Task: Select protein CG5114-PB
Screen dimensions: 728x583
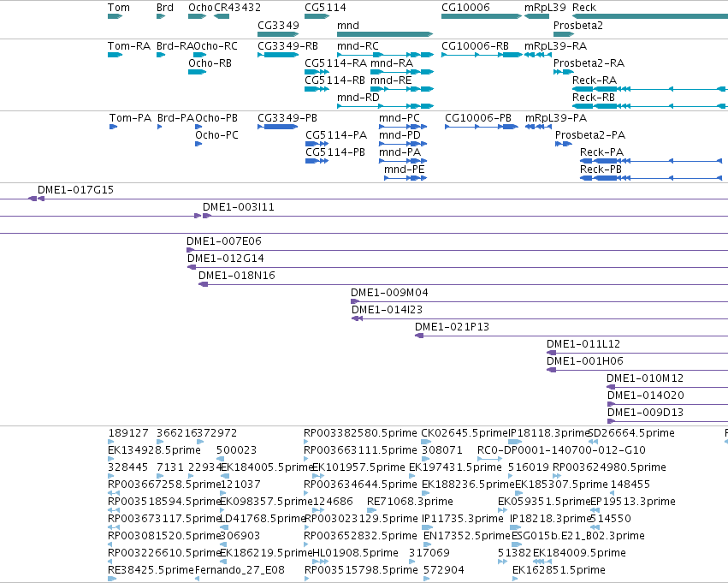Action: click(317, 161)
